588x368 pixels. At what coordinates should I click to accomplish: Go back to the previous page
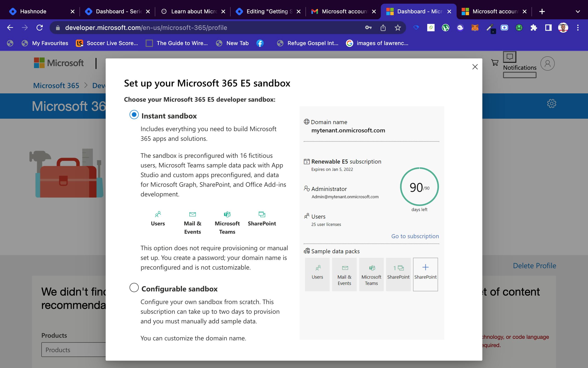10,28
